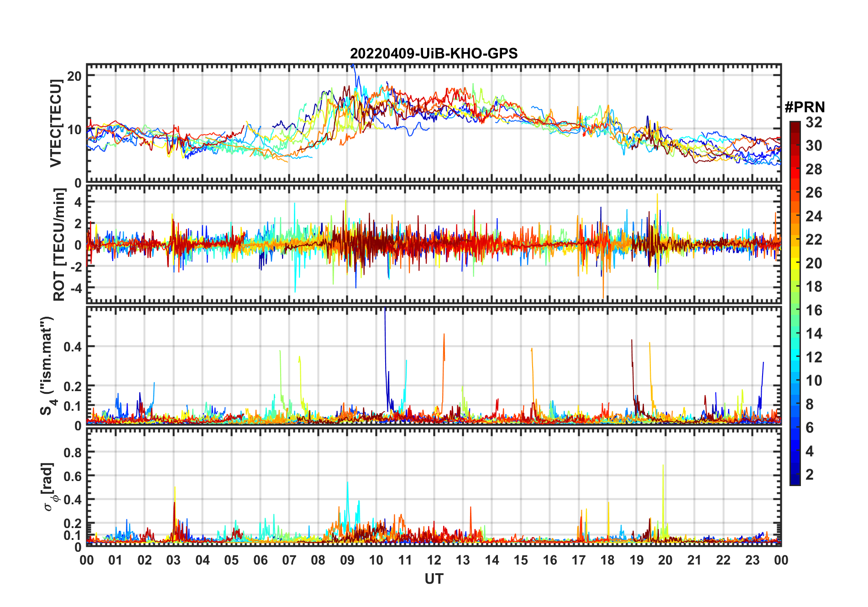
Task: Select UT axis tick label "23"
Action: (752, 560)
